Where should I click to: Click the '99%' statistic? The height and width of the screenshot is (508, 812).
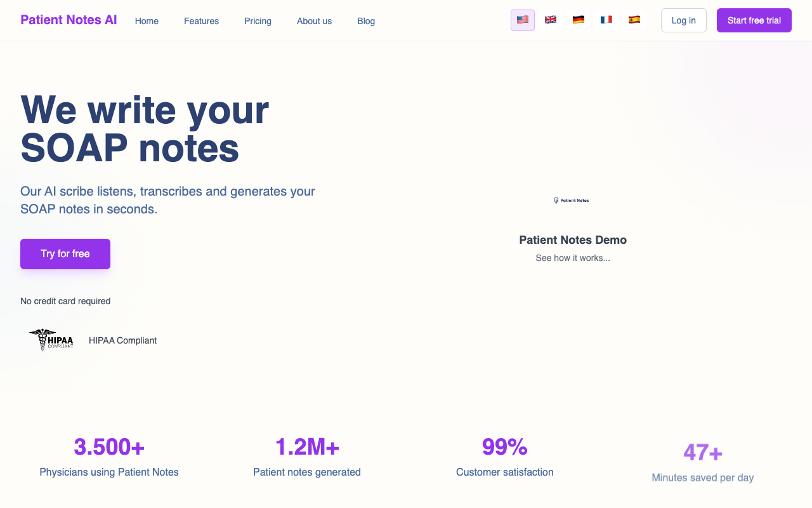point(505,447)
